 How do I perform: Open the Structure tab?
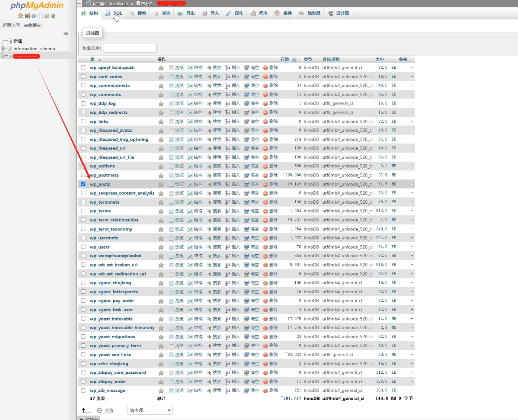click(89, 13)
